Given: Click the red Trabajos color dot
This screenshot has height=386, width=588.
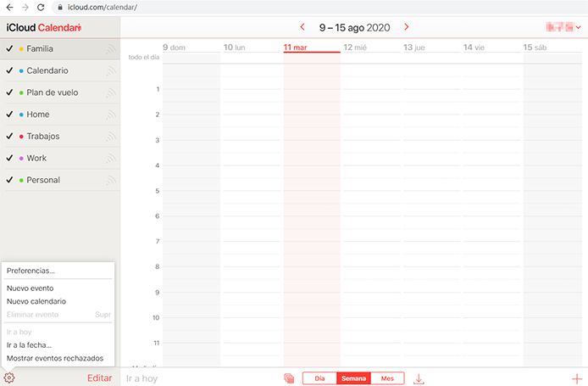Looking at the screenshot, I should 21,137.
